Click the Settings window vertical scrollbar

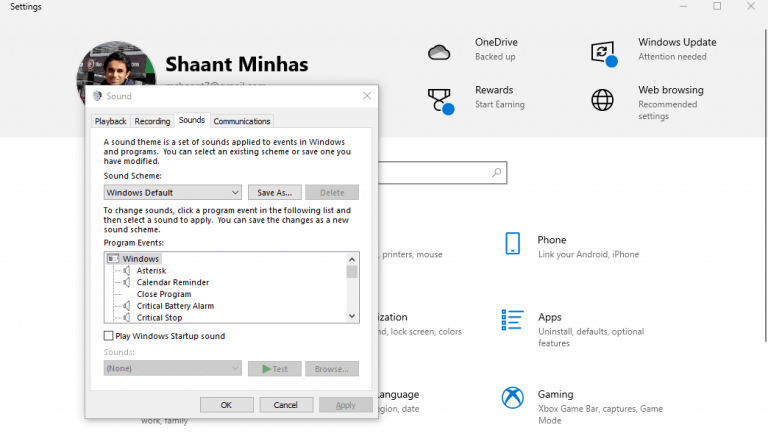click(766, 186)
